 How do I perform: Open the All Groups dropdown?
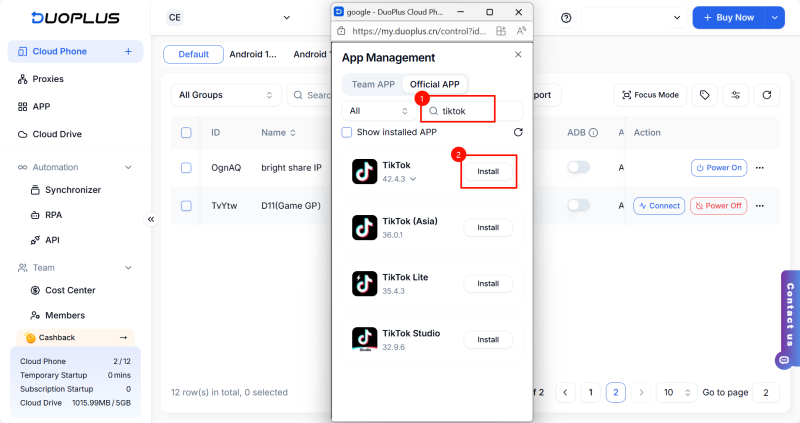tap(225, 95)
